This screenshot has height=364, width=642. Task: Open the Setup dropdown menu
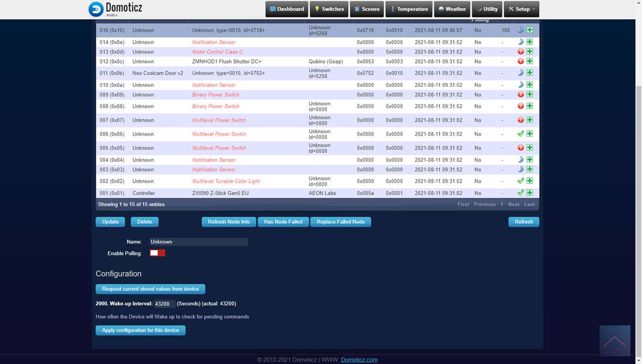522,9
